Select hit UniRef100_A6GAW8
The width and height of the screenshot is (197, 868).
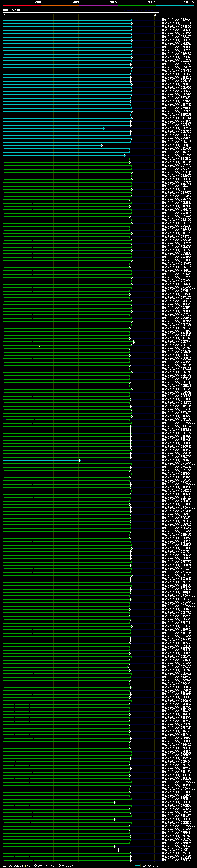pyautogui.click(x=177, y=443)
